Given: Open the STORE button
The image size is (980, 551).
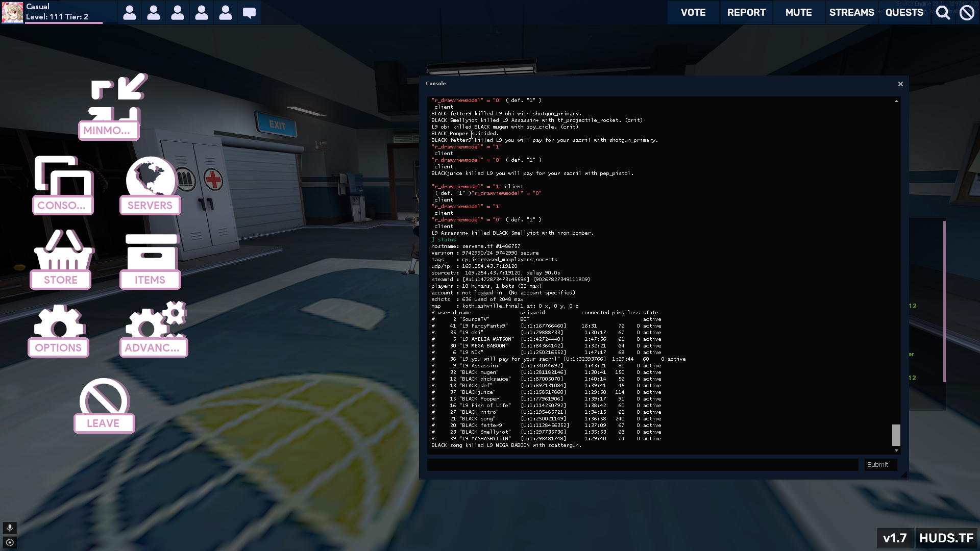Looking at the screenshot, I should tap(61, 280).
